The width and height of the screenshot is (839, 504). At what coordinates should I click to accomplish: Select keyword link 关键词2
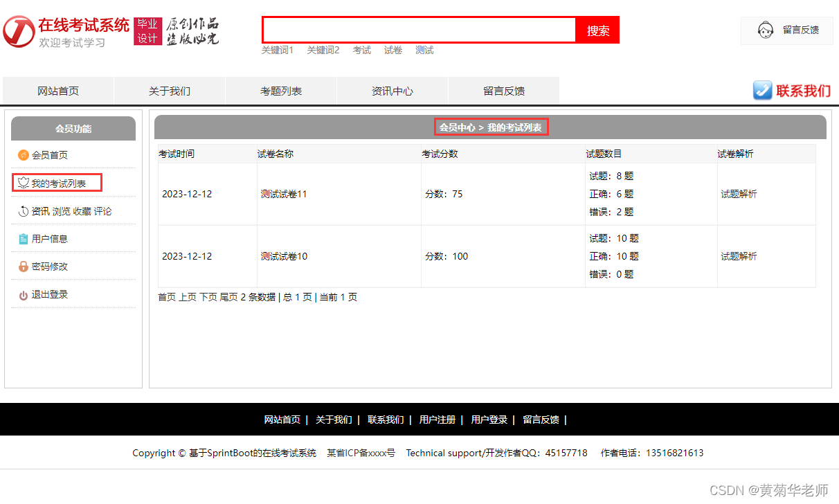[323, 50]
